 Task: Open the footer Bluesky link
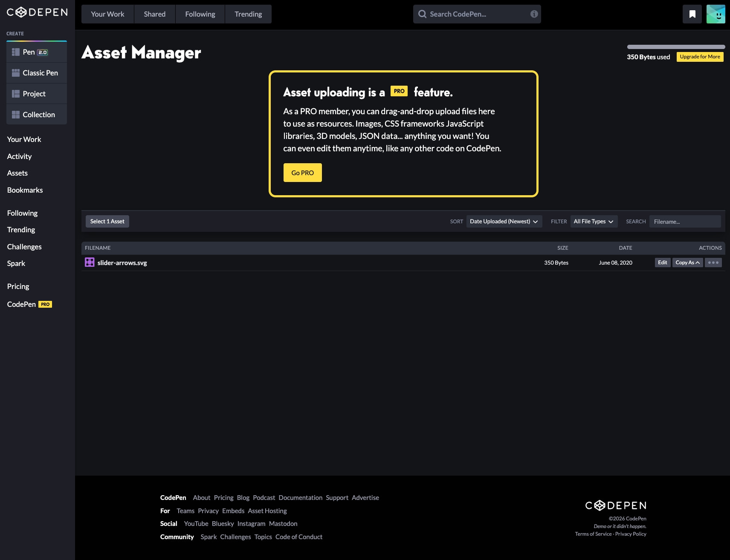click(223, 524)
